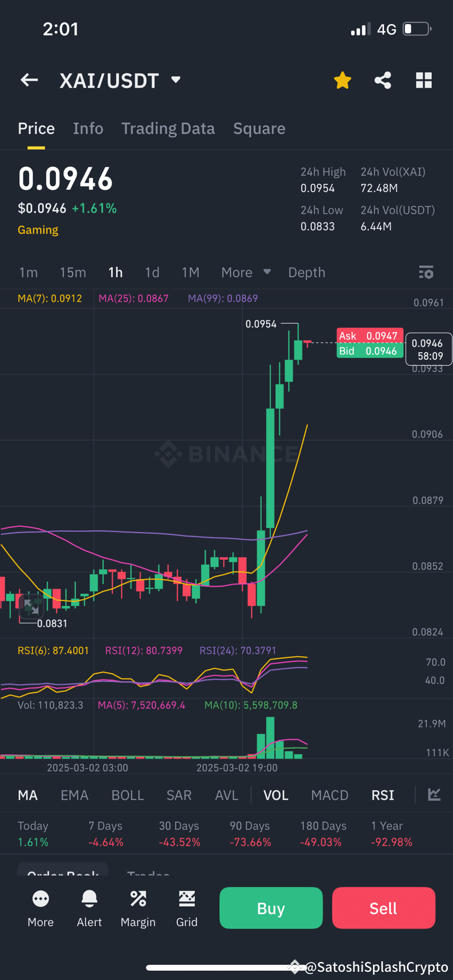Toggle the MACD sub-indicator
The height and width of the screenshot is (980, 453).
pyautogui.click(x=330, y=795)
